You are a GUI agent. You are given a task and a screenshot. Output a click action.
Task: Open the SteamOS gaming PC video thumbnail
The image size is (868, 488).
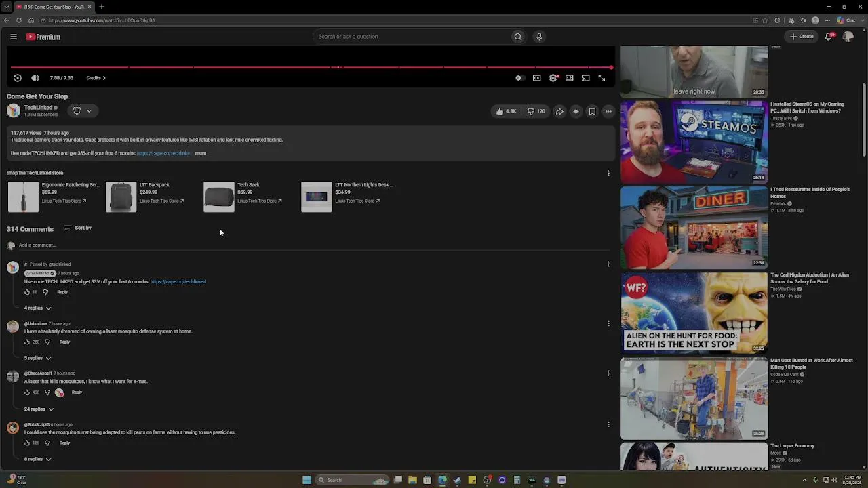tap(694, 142)
